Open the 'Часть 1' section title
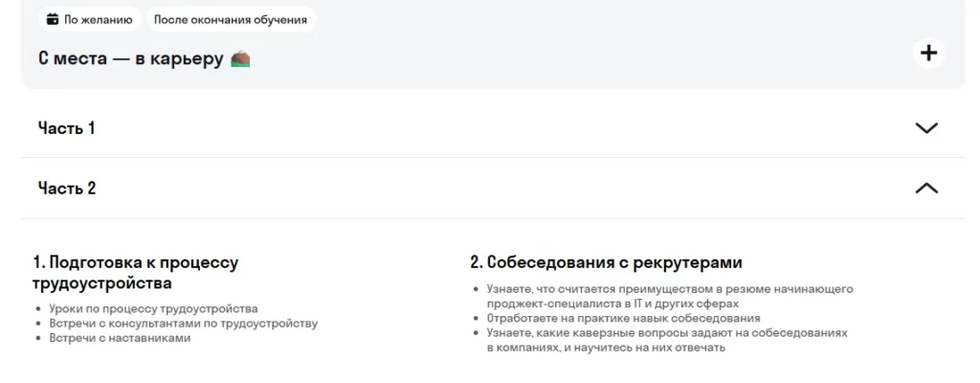 (66, 128)
